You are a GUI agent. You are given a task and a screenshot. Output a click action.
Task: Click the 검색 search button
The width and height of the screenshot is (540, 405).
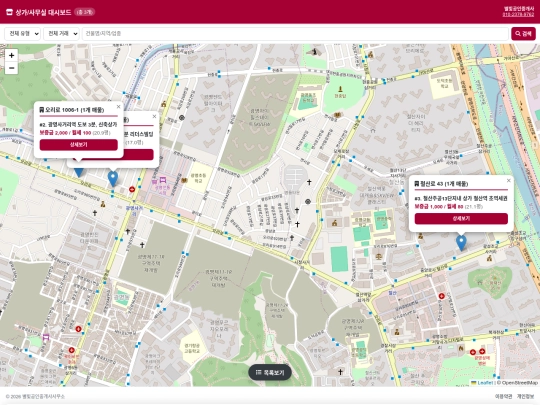[x=523, y=34]
